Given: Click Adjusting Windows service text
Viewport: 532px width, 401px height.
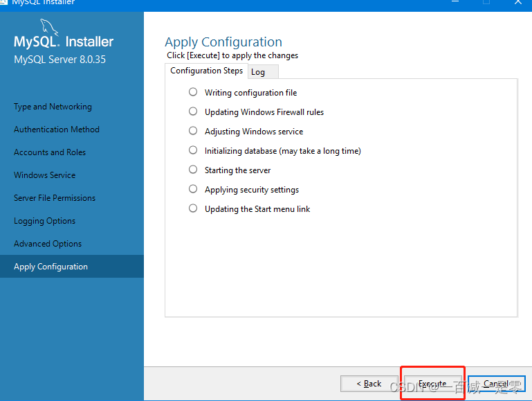Looking at the screenshot, I should (254, 132).
